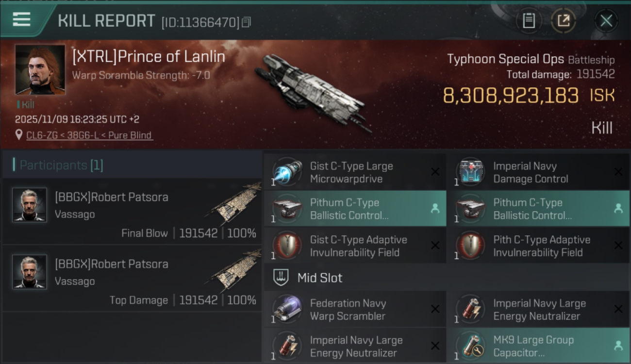The image size is (631, 364).
Task: Toggle the X on Imperial Navy Damage Control
Action: click(618, 172)
